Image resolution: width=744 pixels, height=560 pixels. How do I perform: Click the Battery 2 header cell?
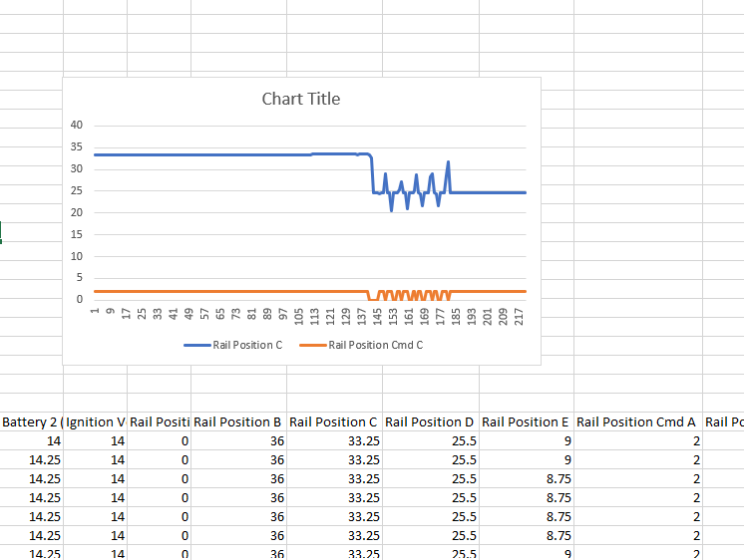tap(32, 422)
